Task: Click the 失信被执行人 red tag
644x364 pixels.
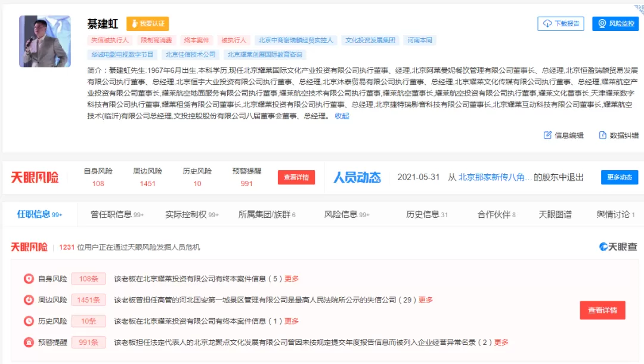Action: 110,40
